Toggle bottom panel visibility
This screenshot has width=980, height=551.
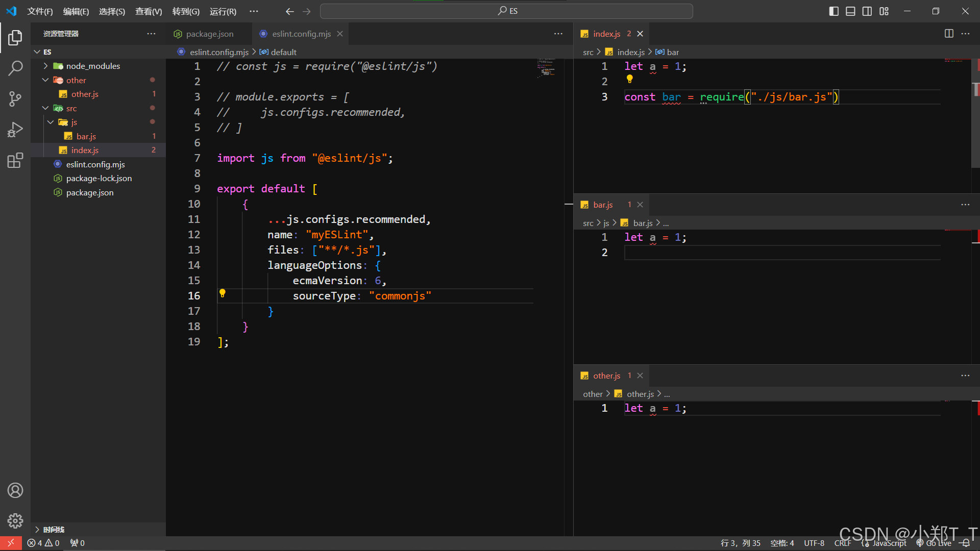coord(850,11)
